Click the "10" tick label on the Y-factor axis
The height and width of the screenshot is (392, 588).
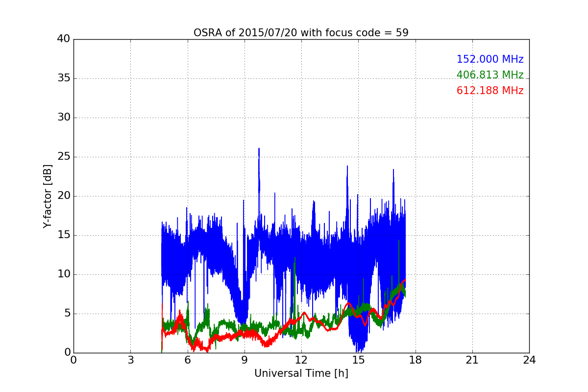click(x=64, y=274)
